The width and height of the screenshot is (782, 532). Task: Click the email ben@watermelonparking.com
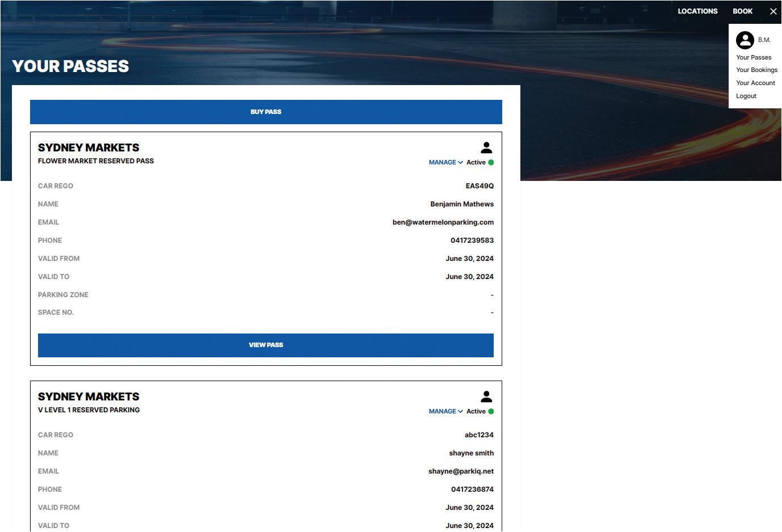coord(443,222)
